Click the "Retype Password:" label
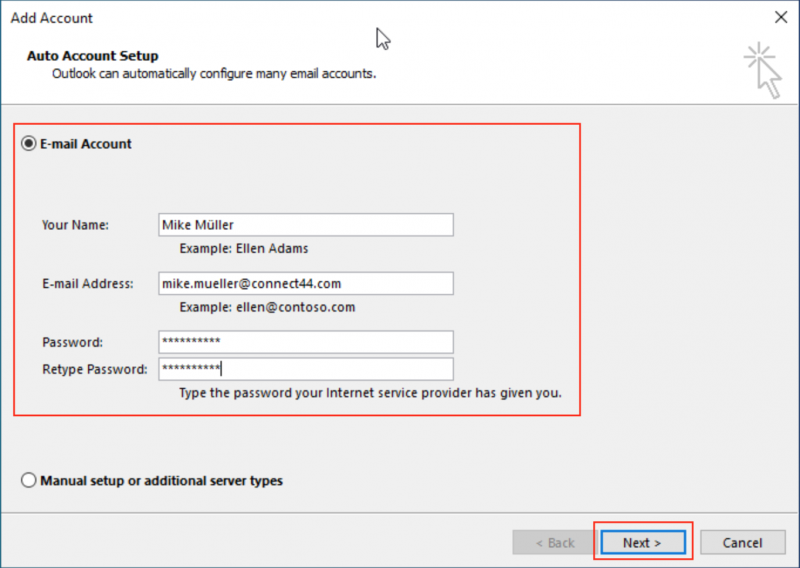This screenshot has height=568, width=800. coord(95,369)
